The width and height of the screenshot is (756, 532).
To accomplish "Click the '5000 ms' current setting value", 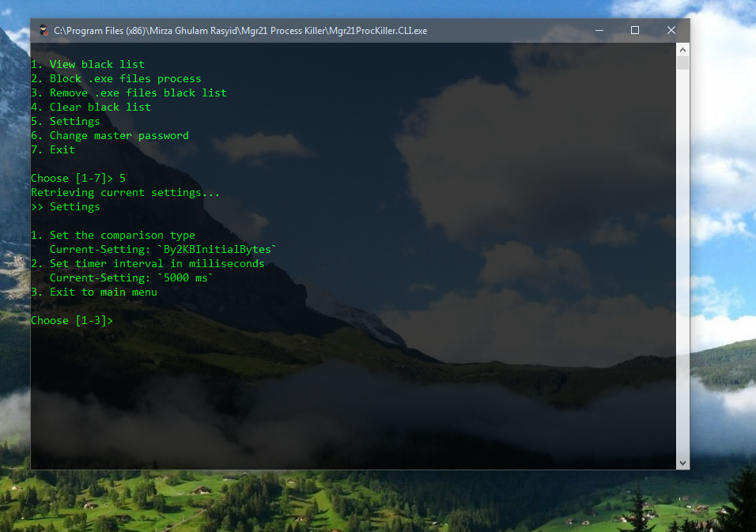I will click(x=186, y=278).
